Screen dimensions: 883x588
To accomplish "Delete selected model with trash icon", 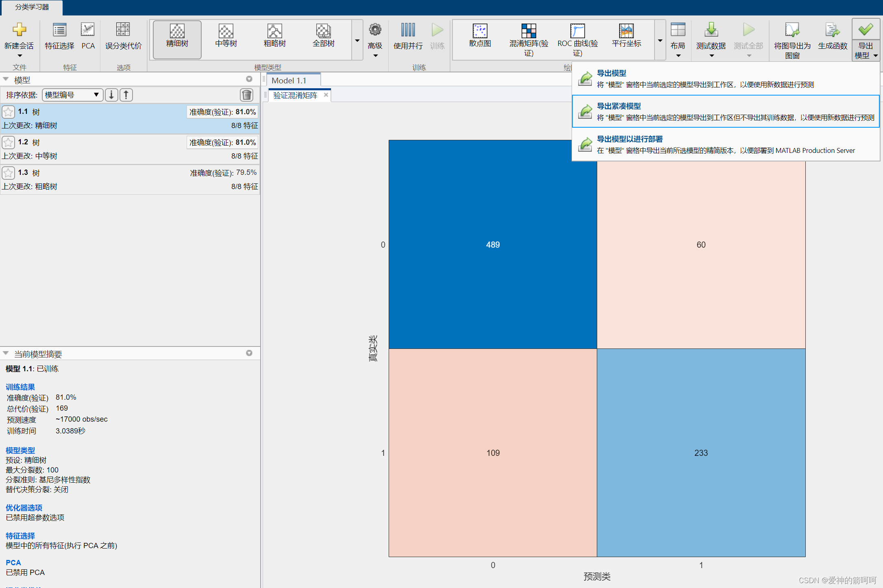I will coord(246,95).
